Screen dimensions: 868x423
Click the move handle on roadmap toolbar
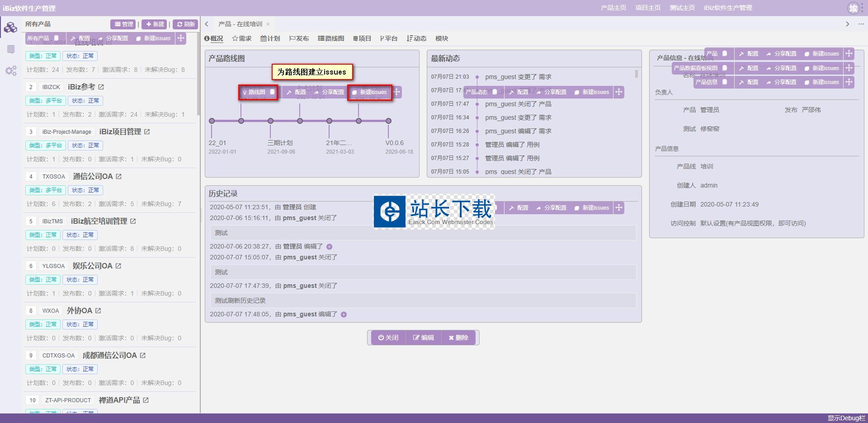pos(396,92)
